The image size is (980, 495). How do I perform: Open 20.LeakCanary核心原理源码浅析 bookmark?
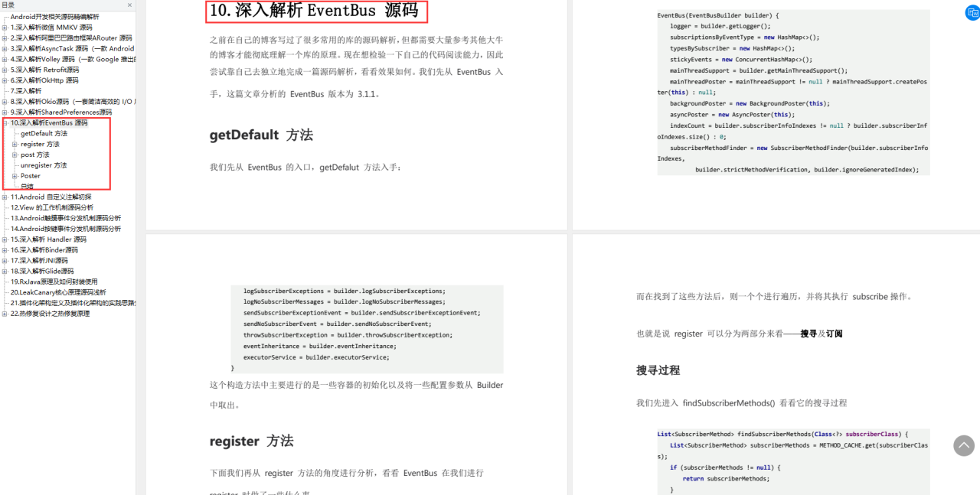click(x=58, y=292)
